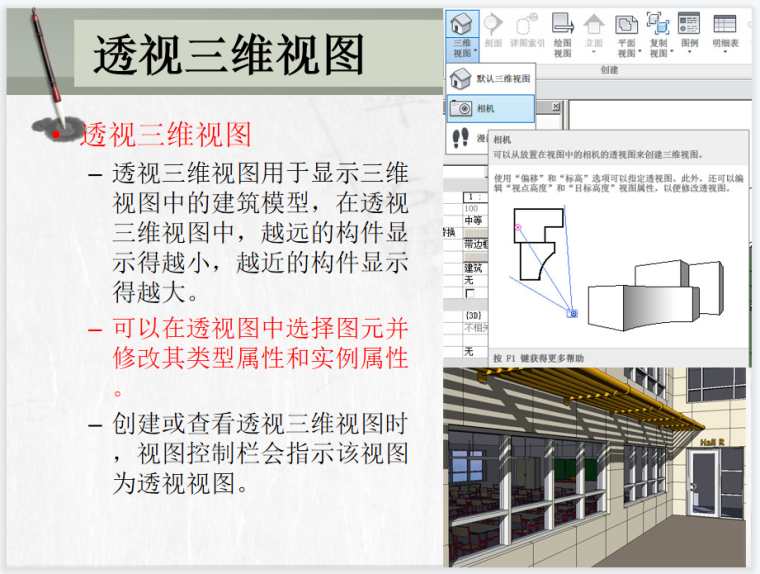Click the 平面视图 (Plan Views) icon

626,23
